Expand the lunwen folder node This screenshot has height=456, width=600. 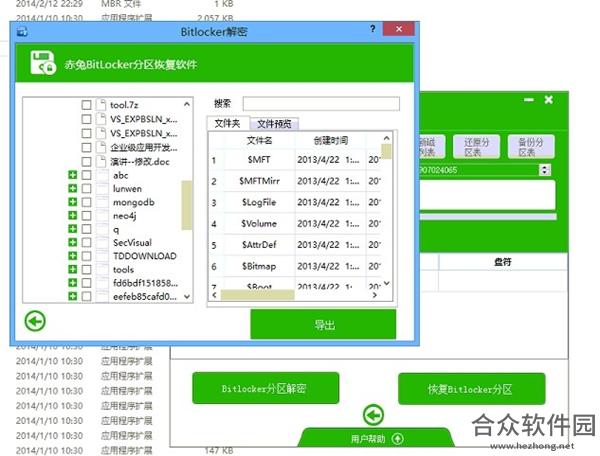72,188
